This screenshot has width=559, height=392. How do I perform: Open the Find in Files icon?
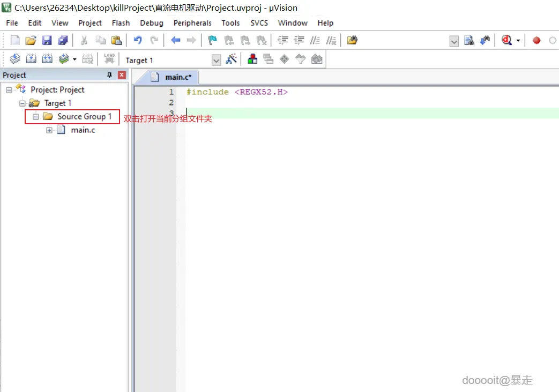click(x=352, y=40)
